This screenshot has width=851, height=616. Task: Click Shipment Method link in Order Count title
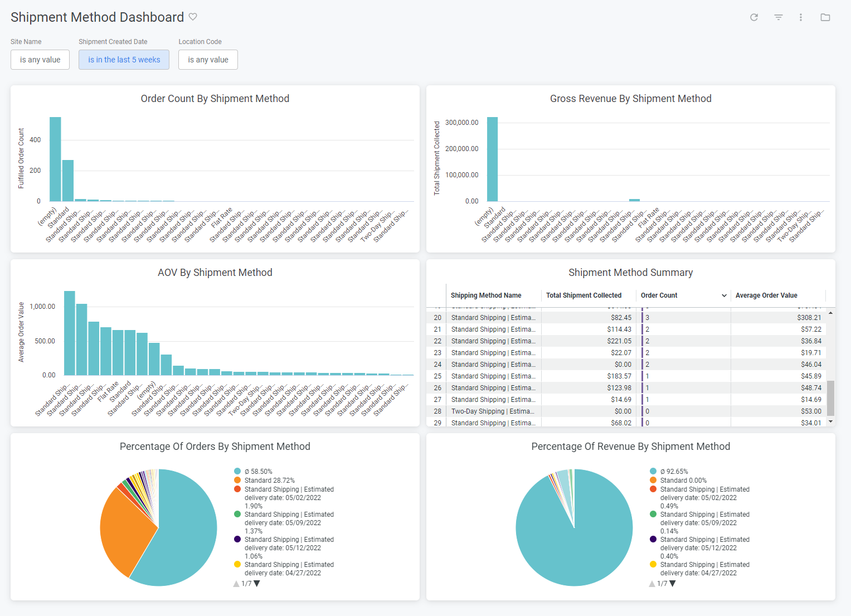click(x=249, y=99)
